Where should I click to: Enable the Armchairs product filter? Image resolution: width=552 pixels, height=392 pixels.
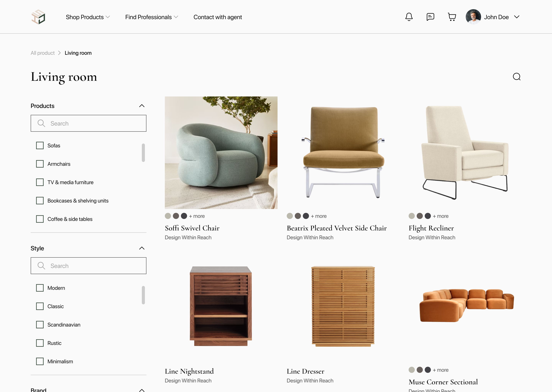(40, 164)
